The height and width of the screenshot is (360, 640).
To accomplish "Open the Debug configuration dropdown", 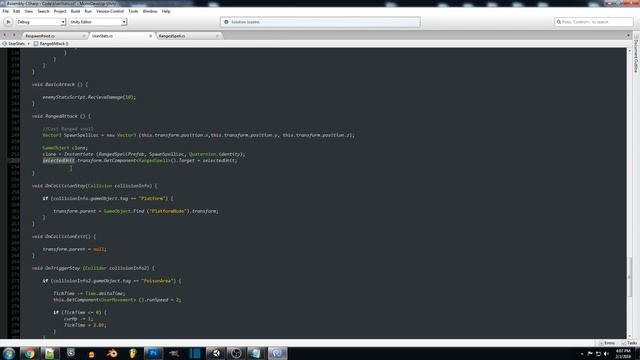I will (x=40, y=22).
